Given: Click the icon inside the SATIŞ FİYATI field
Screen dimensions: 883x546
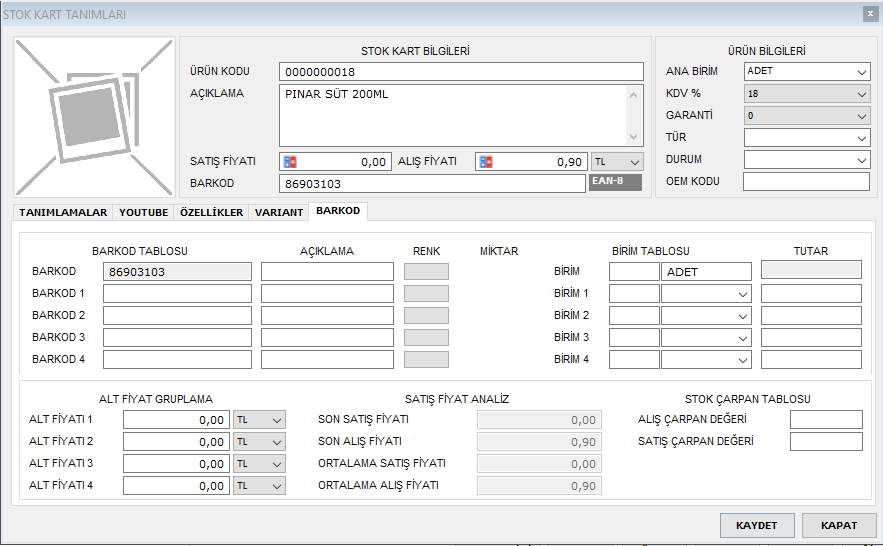Looking at the screenshot, I should tap(290, 162).
